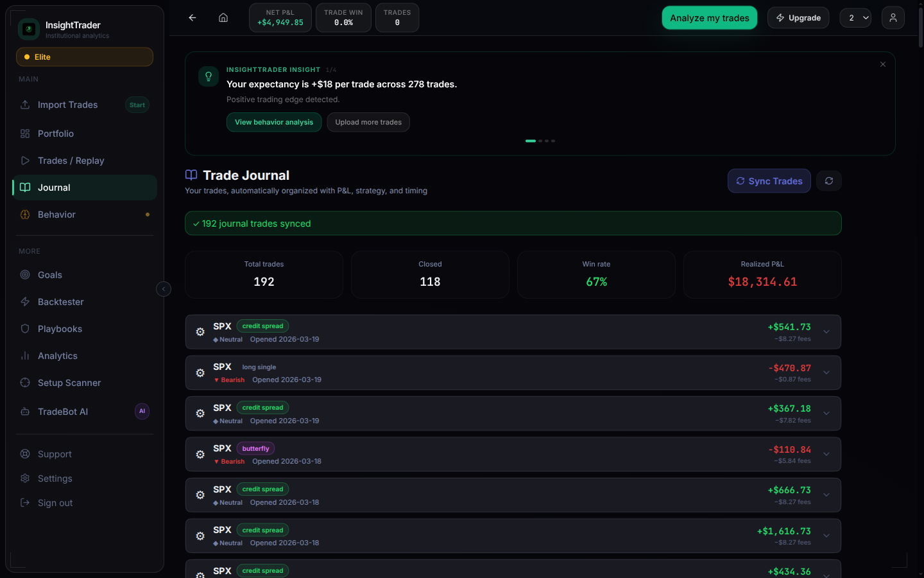Expand the SPX butterfly trade details
This screenshot has width=924, height=578.
[826, 454]
